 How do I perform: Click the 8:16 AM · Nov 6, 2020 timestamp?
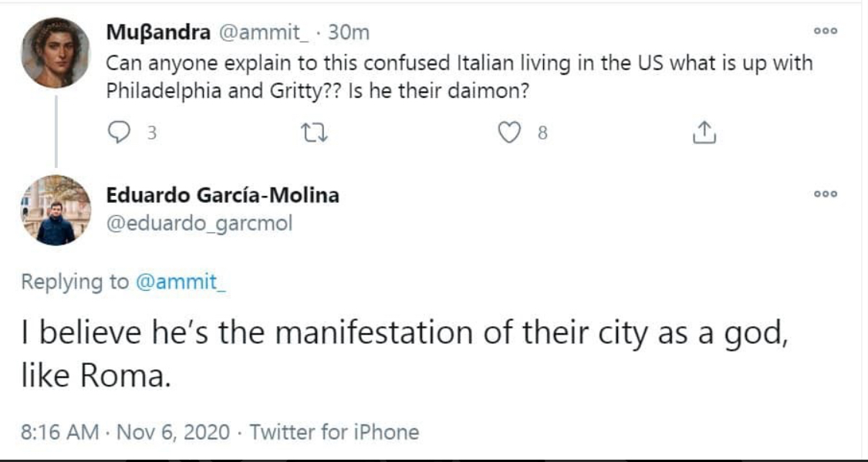(x=125, y=432)
